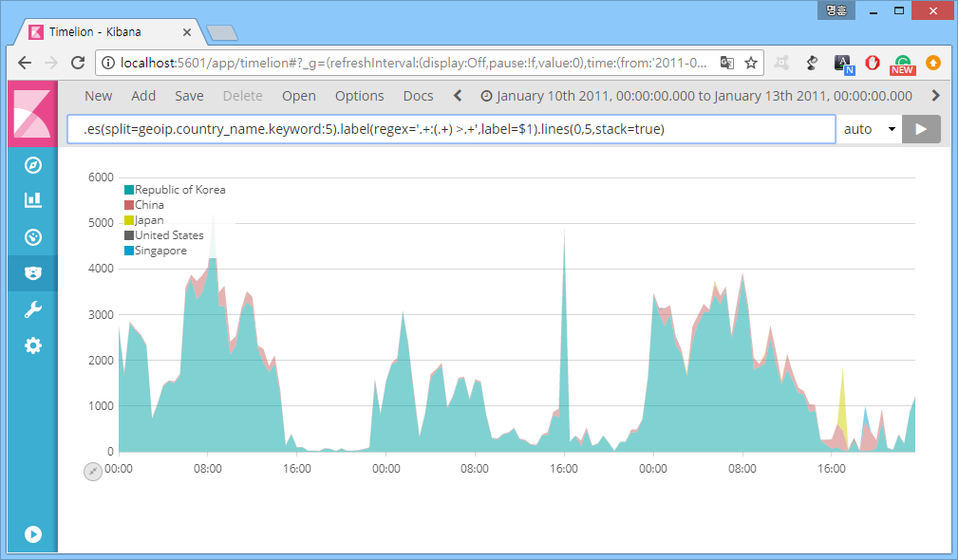Click the orange up-arrow extension icon
This screenshot has height=560, width=958.
click(933, 63)
